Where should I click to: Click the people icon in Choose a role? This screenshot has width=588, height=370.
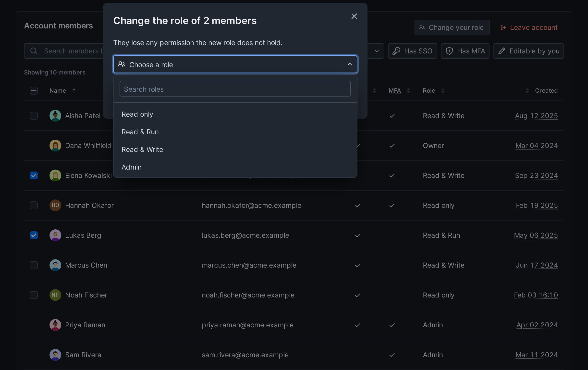click(x=122, y=64)
